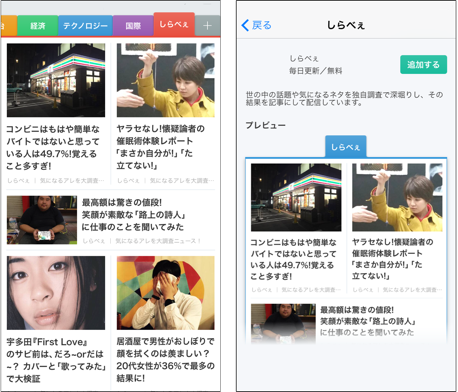Tap the plus icon to add a channel tab

tap(207, 26)
